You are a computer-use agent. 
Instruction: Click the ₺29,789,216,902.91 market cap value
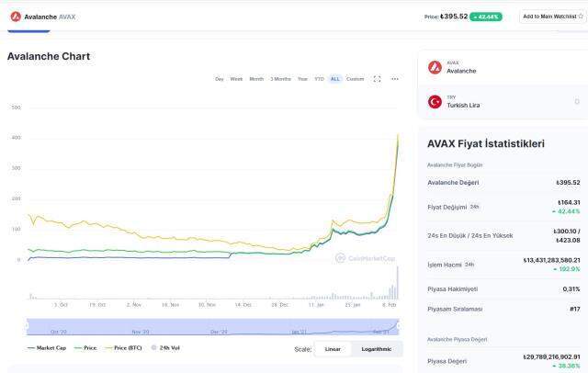(x=551, y=356)
